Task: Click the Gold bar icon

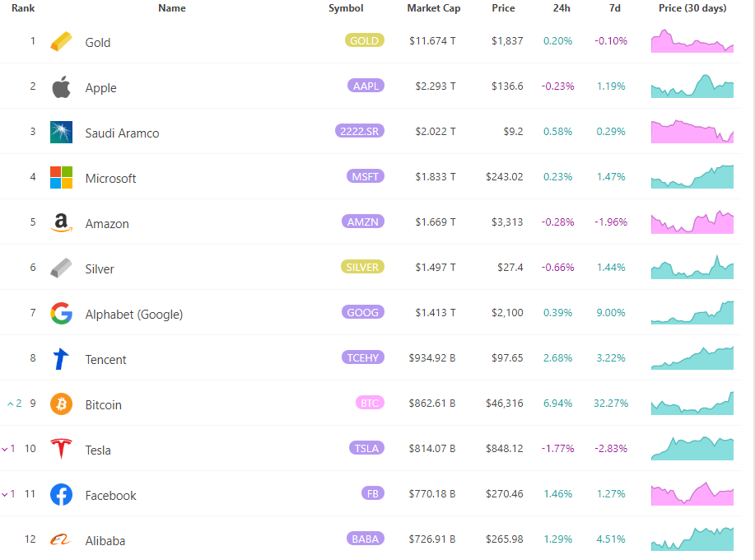Action: coord(61,41)
